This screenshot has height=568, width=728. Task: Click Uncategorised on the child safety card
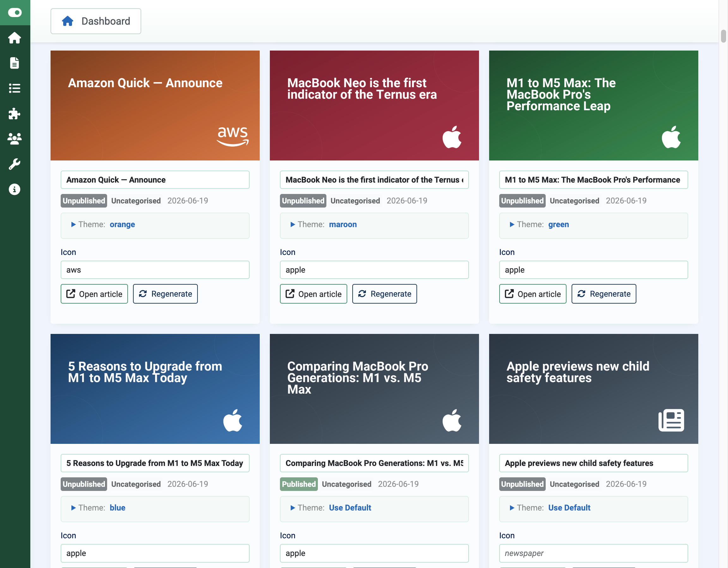pos(575,484)
